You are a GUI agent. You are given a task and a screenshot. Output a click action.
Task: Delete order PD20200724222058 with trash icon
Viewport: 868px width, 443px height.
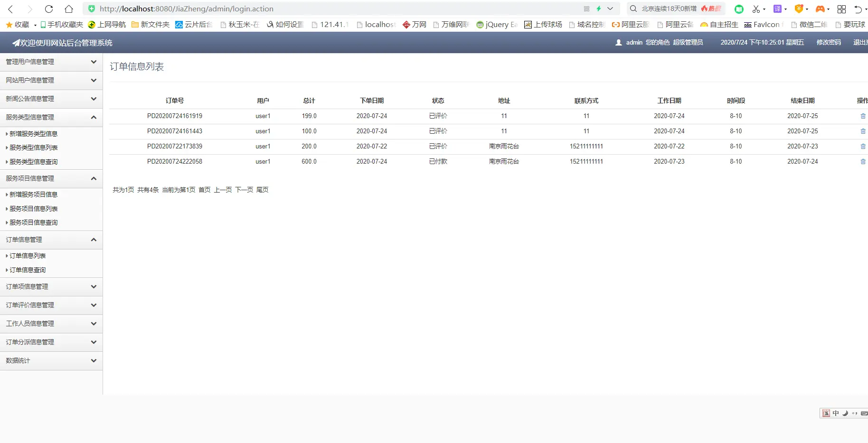coord(863,162)
